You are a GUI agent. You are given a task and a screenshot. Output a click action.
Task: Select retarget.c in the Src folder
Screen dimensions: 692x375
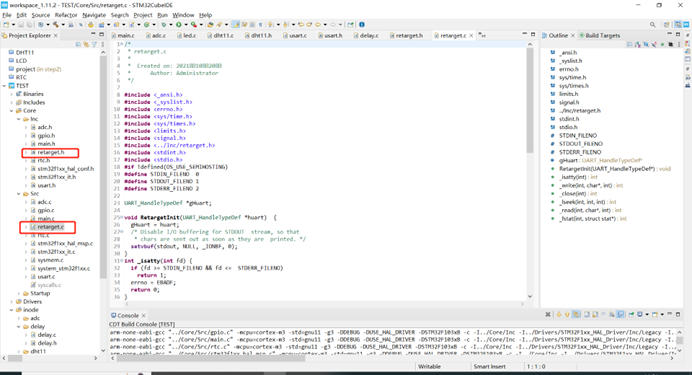[50, 227]
